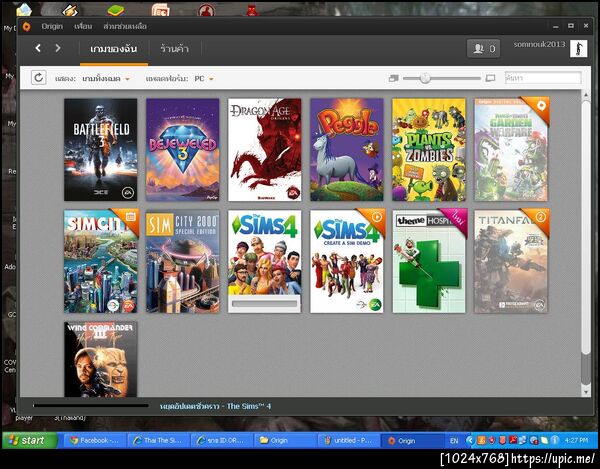Click the play badge on Sims 4 demo
The width and height of the screenshot is (600, 469).
coord(376,219)
